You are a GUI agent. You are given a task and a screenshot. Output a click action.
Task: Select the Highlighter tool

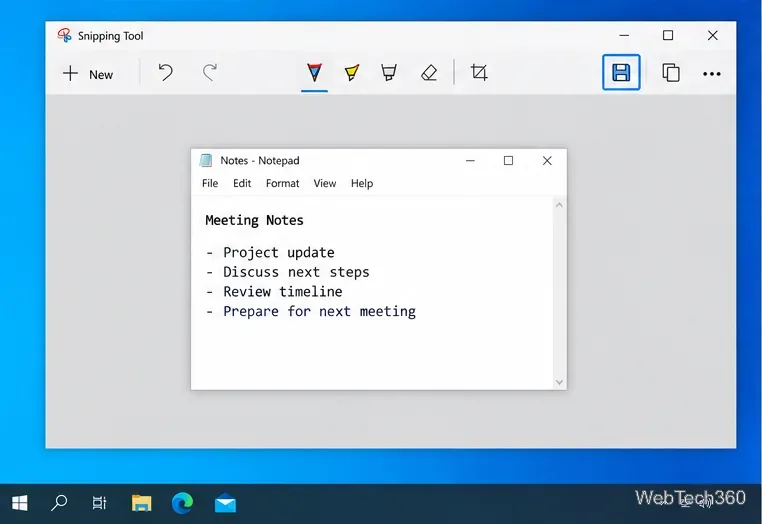389,73
